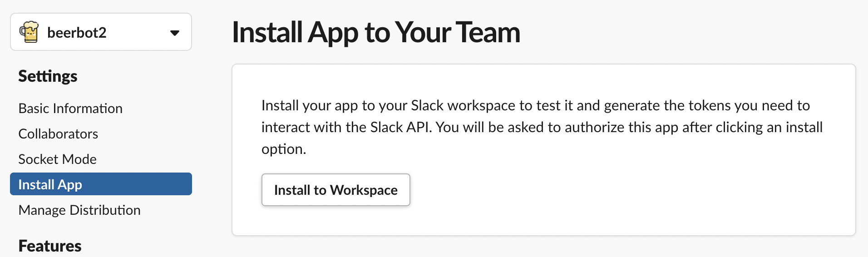The image size is (868, 257).
Task: Click the Features section heading
Action: (x=50, y=246)
